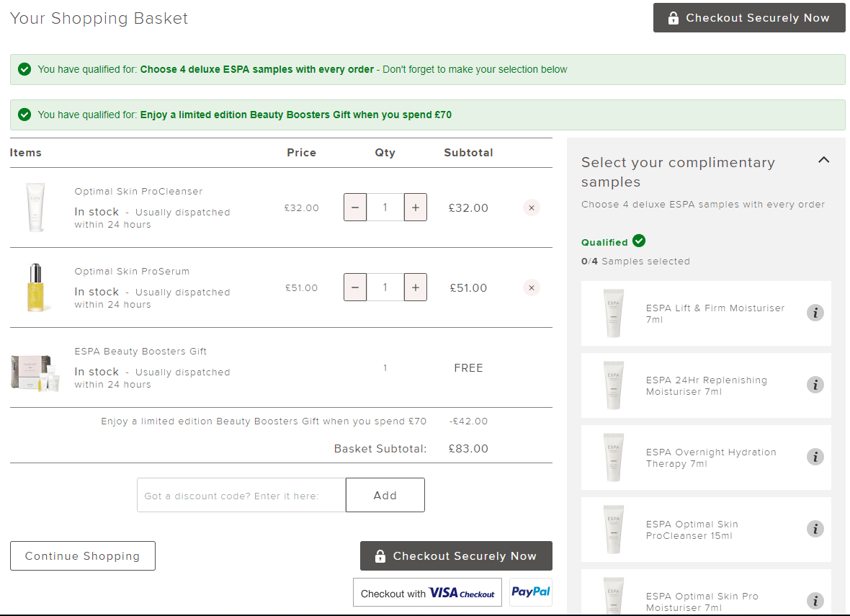This screenshot has width=850, height=616.
Task: Select ESPA Optimal Skin ProCleanser 15ml sample
Action: click(x=706, y=530)
